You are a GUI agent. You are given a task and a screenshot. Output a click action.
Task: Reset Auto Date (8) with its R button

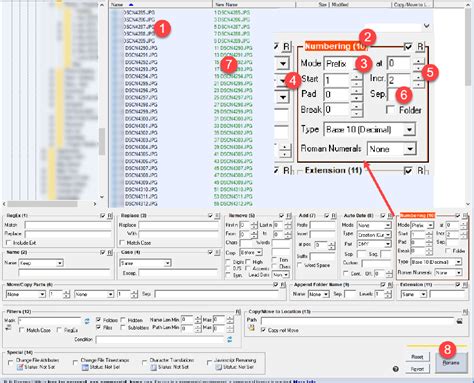point(390,216)
